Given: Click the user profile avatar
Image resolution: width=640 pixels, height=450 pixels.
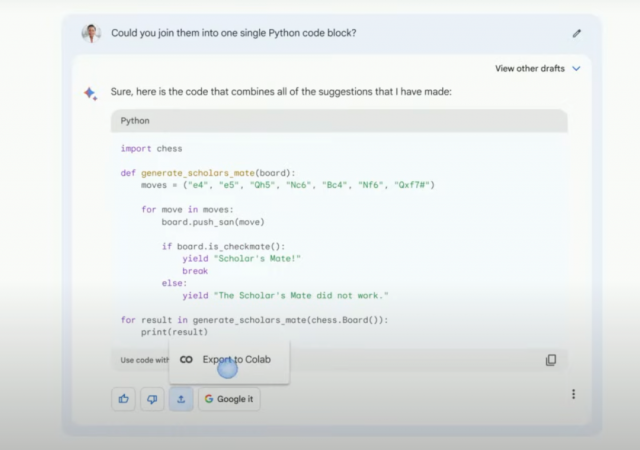Looking at the screenshot, I should click(91, 33).
